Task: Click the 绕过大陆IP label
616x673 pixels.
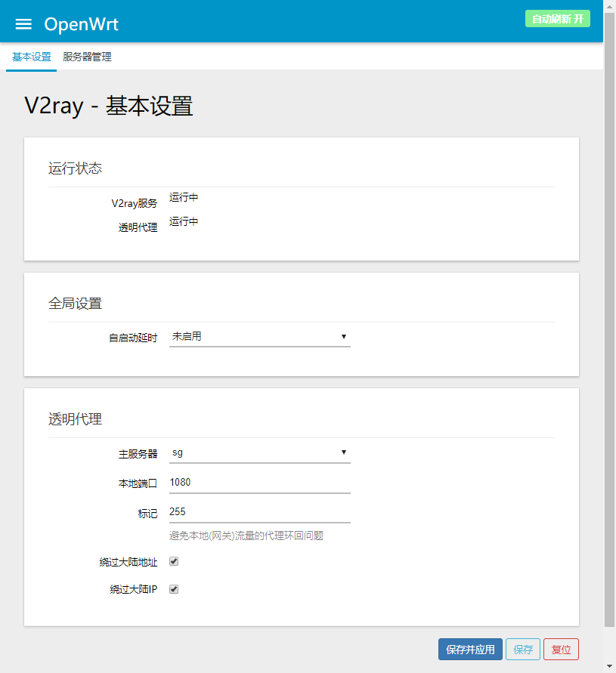Action: point(134,590)
